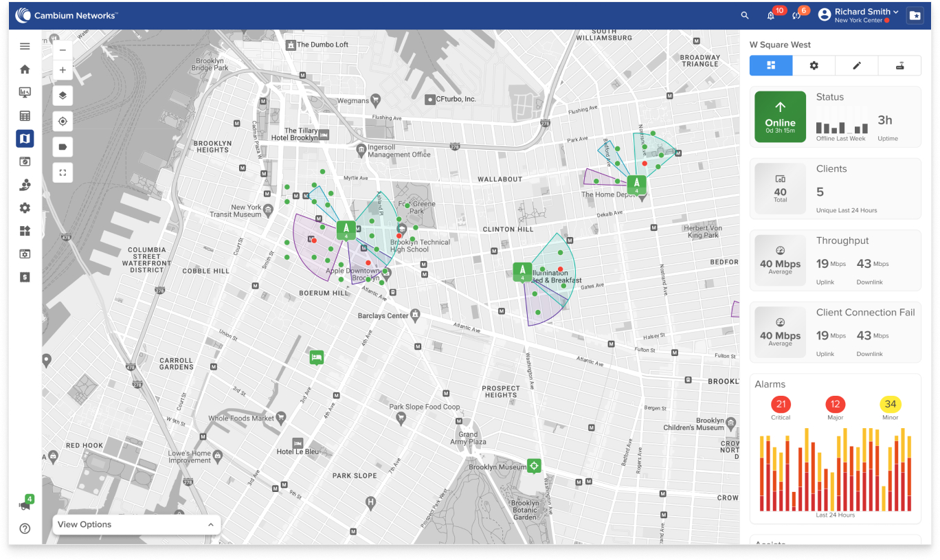The width and height of the screenshot is (940, 560).
Task: Zoom in the map with plus button
Action: [x=63, y=70]
